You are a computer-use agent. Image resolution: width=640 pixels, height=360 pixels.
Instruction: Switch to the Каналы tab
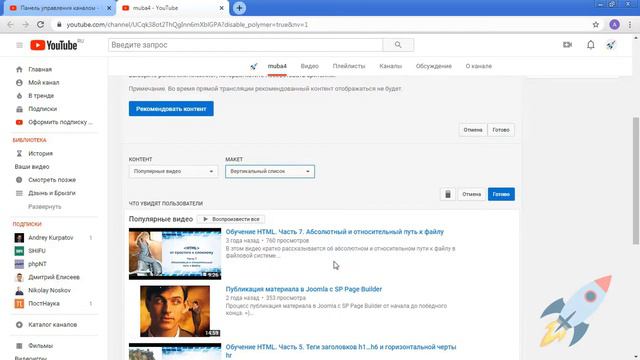click(391, 66)
